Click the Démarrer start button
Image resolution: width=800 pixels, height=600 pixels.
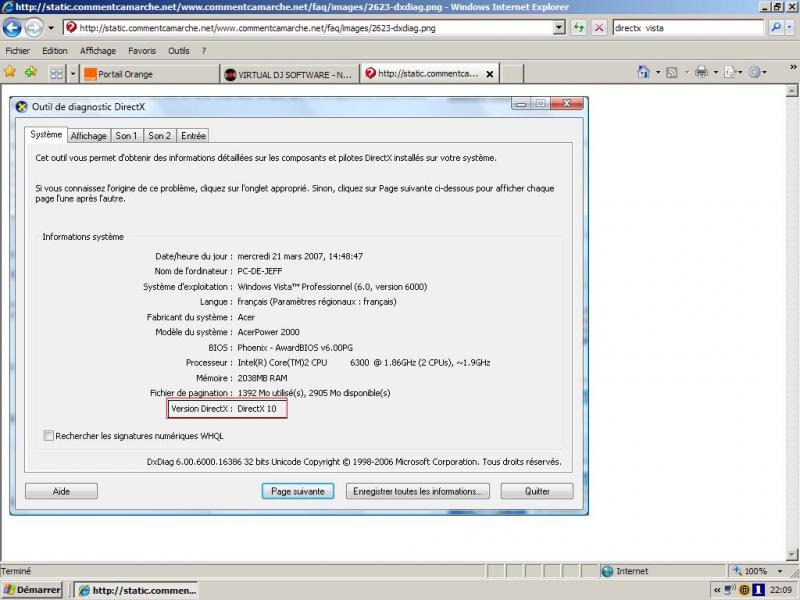32,590
